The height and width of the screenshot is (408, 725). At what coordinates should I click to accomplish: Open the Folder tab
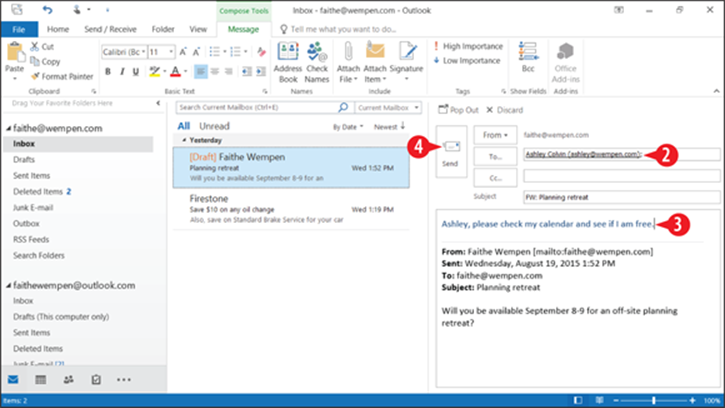click(163, 29)
